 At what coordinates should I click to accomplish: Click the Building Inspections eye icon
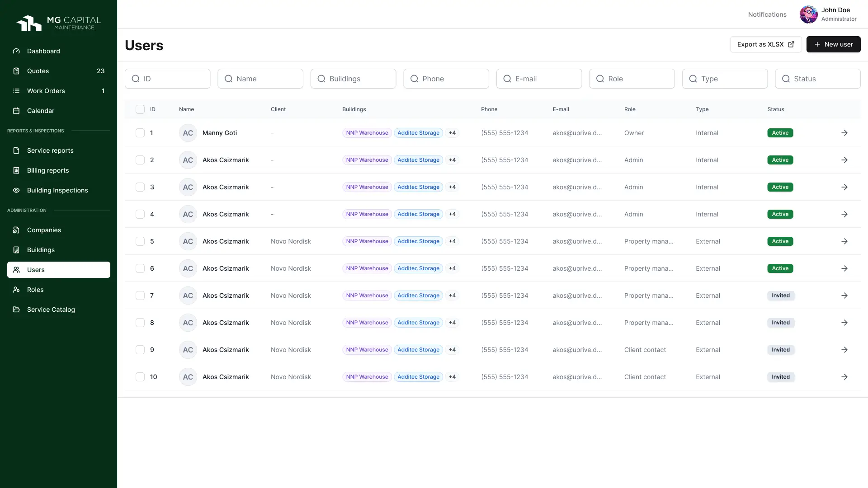click(x=16, y=190)
